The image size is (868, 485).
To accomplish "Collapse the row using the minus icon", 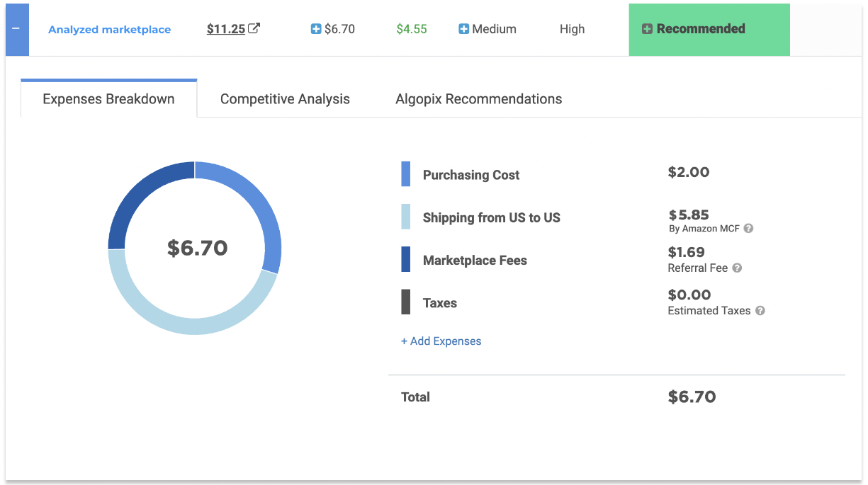I will [x=16, y=29].
